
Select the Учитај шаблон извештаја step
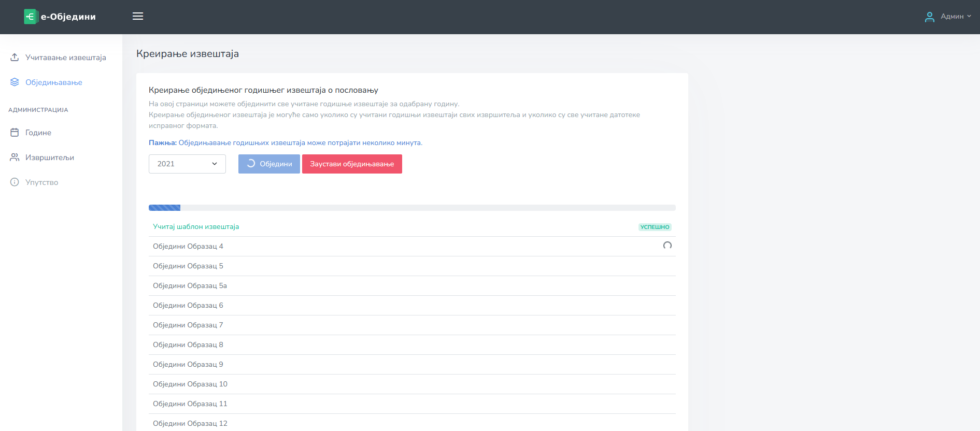[196, 227]
